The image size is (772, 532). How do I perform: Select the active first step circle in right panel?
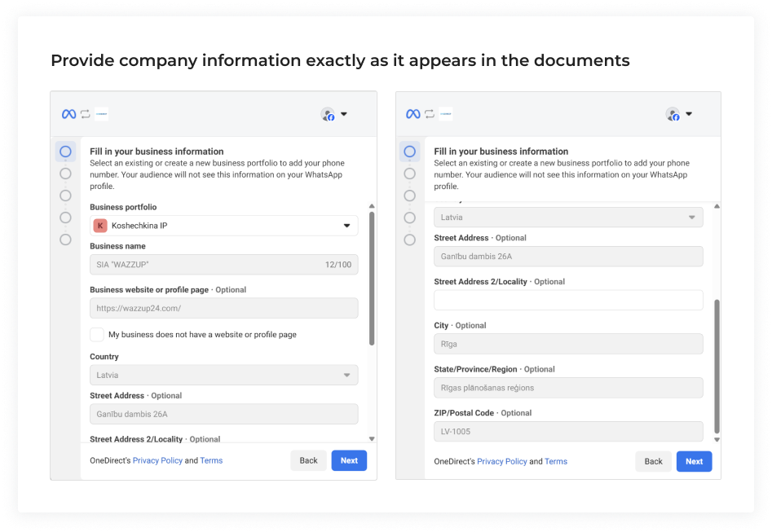tap(409, 152)
